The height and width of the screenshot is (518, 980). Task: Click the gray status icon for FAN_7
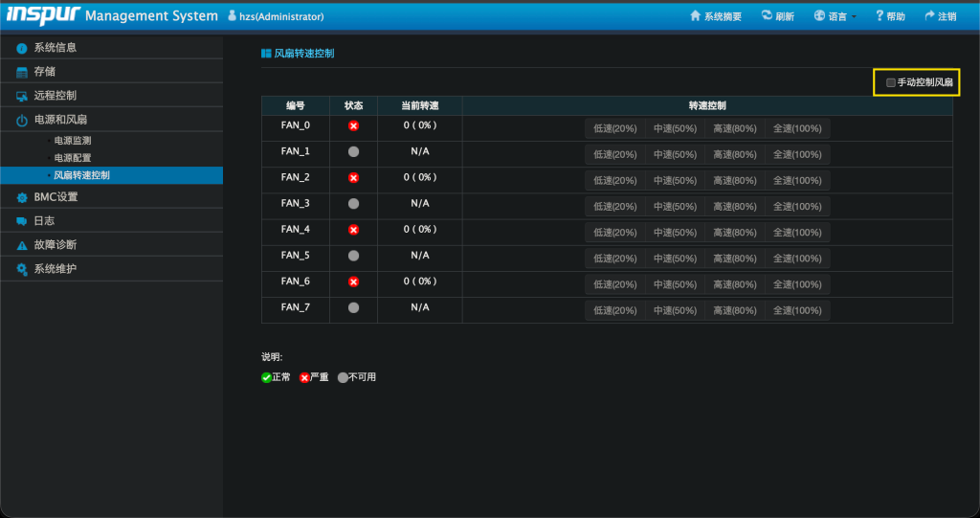coord(354,307)
